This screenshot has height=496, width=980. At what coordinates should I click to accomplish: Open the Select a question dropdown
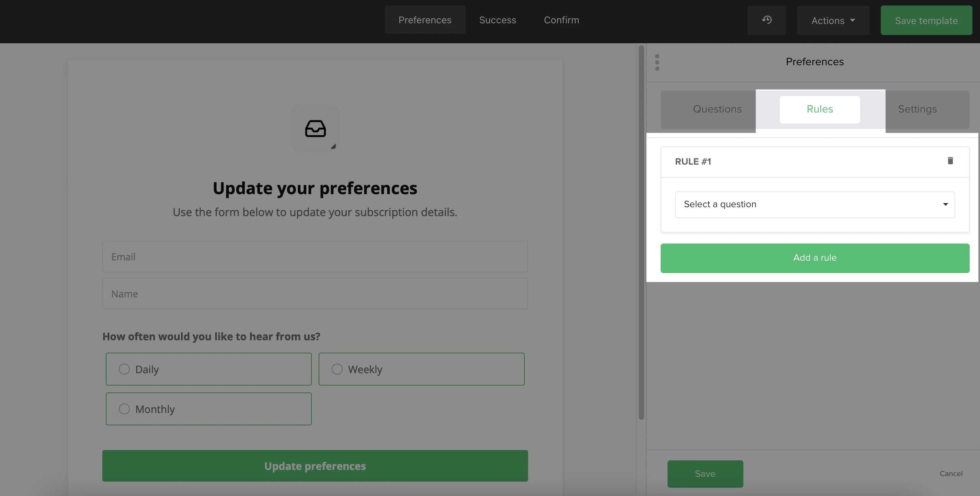[814, 204]
